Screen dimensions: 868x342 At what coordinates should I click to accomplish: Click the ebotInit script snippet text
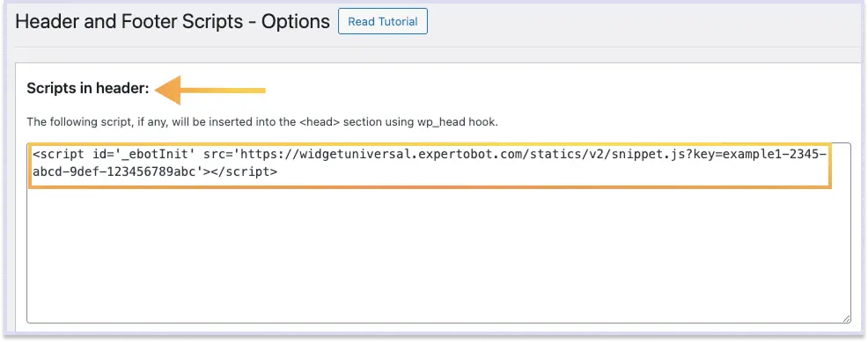430,163
